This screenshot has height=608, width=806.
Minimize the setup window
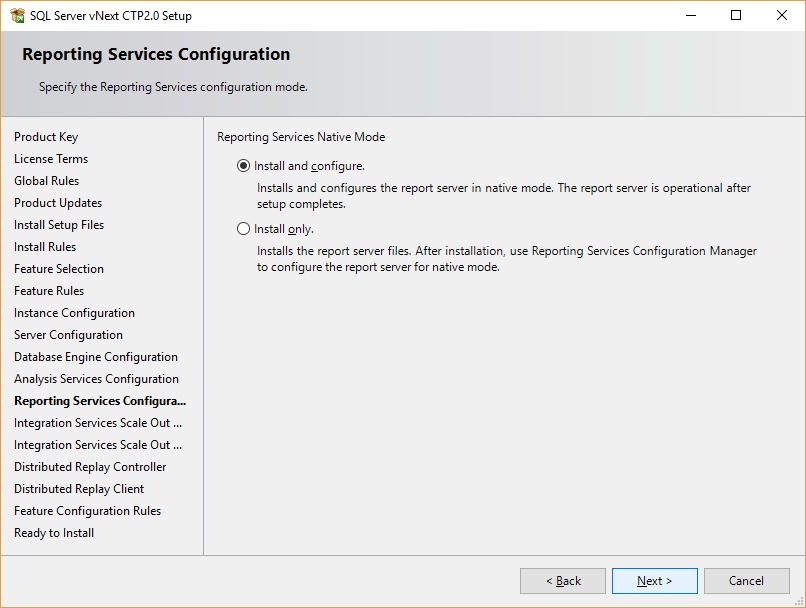pos(691,15)
